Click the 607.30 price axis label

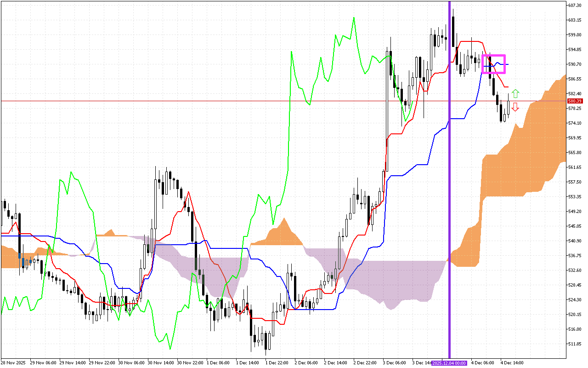[575, 6]
